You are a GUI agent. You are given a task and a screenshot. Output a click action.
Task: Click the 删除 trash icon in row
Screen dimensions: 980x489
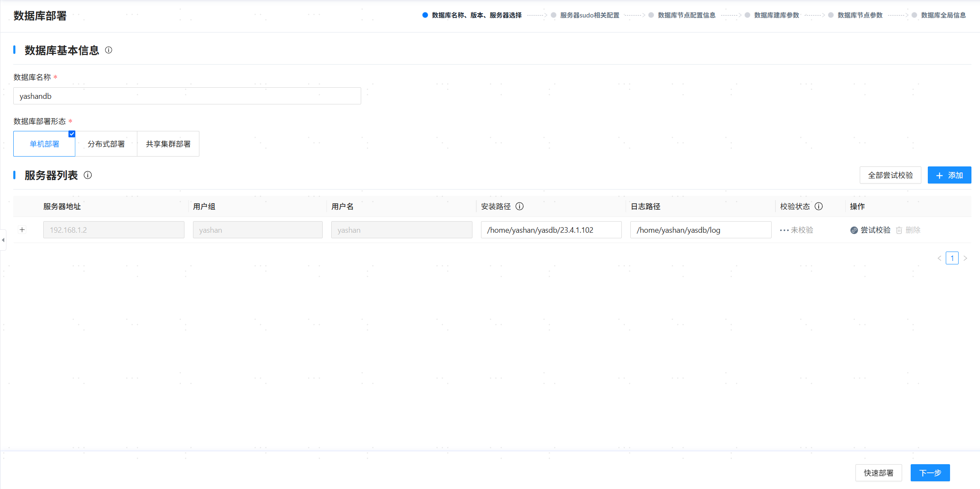coord(899,230)
